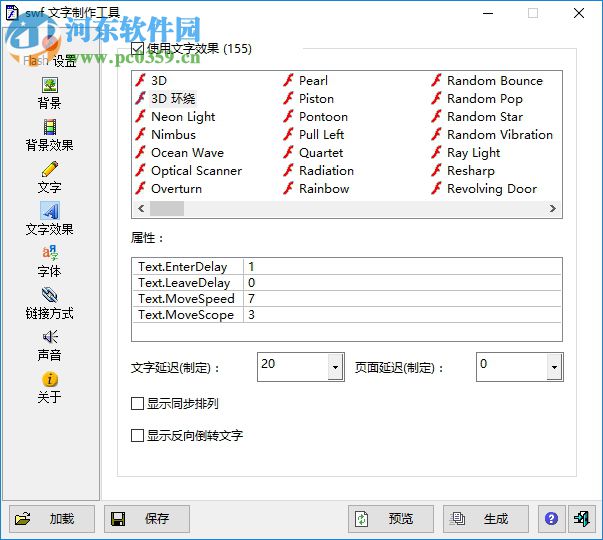Click the 生成 (Generate) button
603x540 pixels.
pyautogui.click(x=486, y=518)
